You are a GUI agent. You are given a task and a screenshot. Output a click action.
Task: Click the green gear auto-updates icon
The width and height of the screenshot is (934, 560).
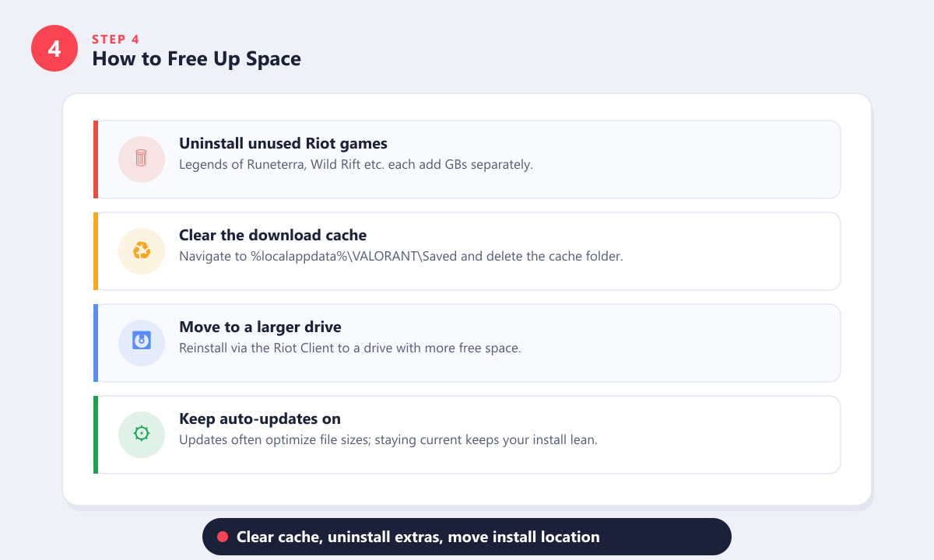141,435
